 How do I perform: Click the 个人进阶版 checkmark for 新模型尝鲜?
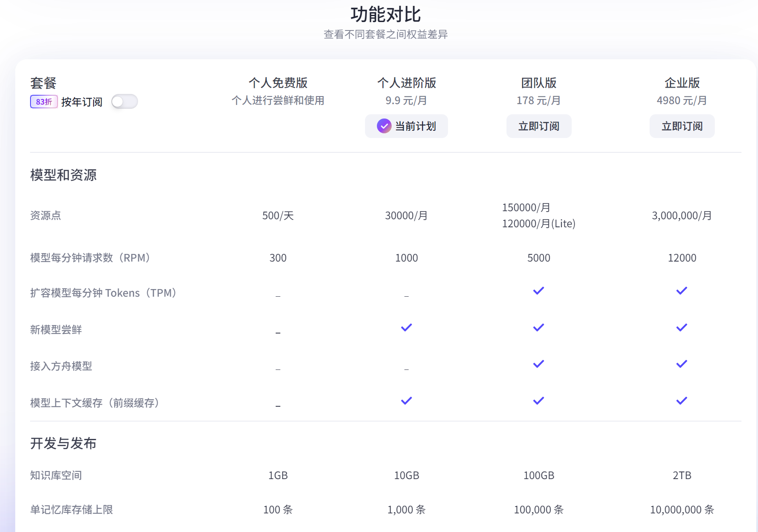click(407, 328)
